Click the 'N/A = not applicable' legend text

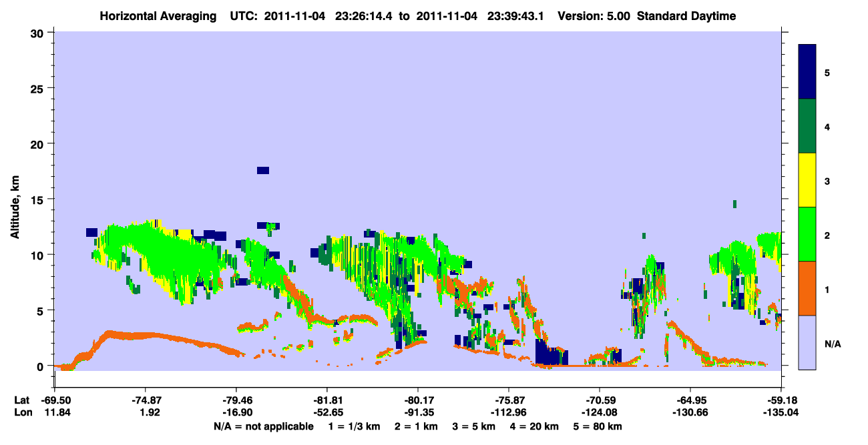tap(263, 426)
